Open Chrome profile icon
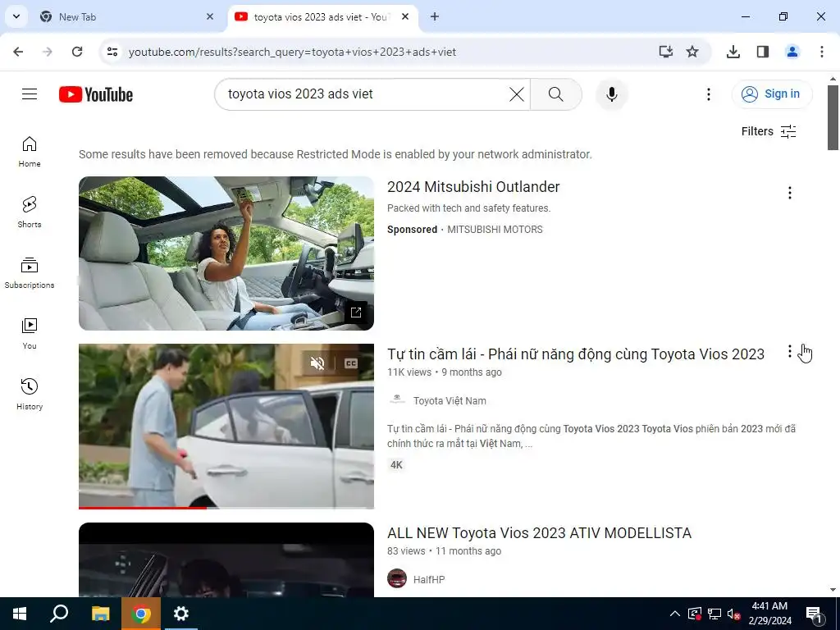 pos(792,52)
